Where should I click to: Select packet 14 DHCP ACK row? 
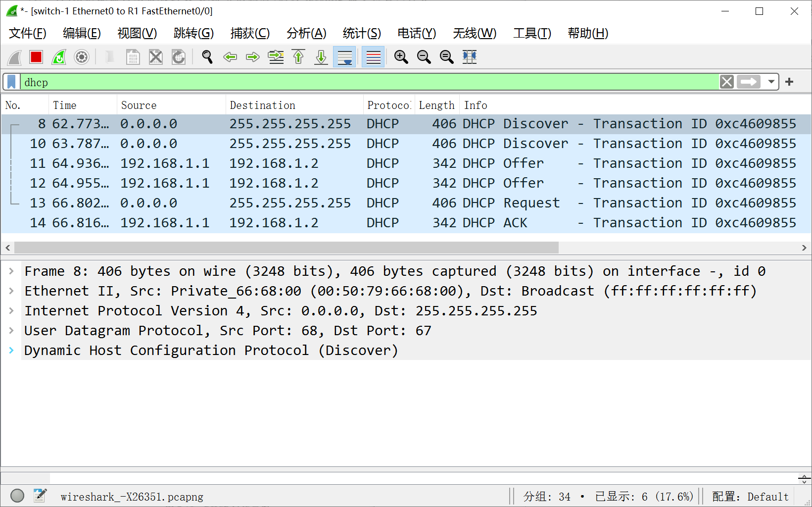point(406,223)
